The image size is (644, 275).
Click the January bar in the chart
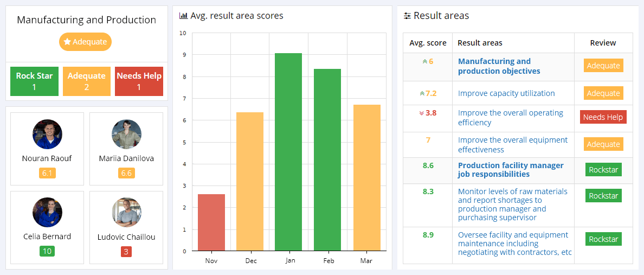coord(288,152)
